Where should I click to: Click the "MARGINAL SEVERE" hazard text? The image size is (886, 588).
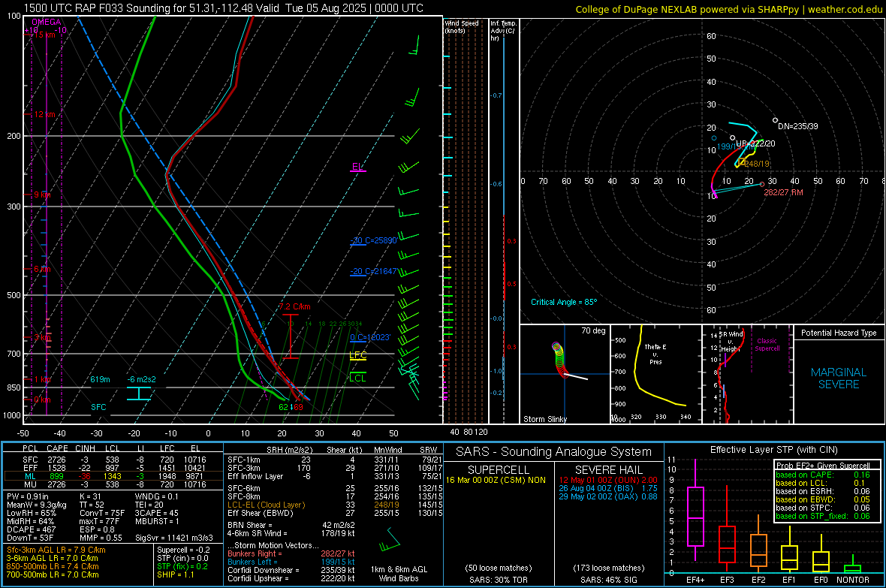click(x=839, y=378)
